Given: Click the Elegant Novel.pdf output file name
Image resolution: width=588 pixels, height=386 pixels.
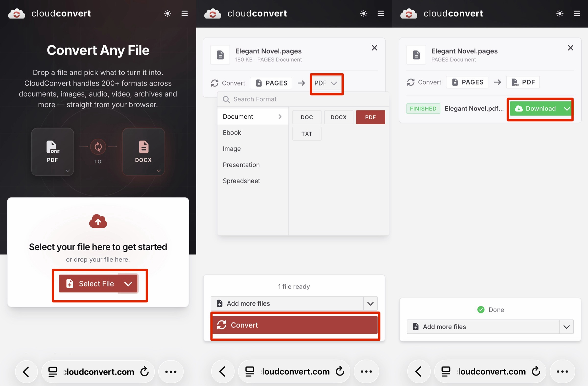Looking at the screenshot, I should tap(474, 109).
